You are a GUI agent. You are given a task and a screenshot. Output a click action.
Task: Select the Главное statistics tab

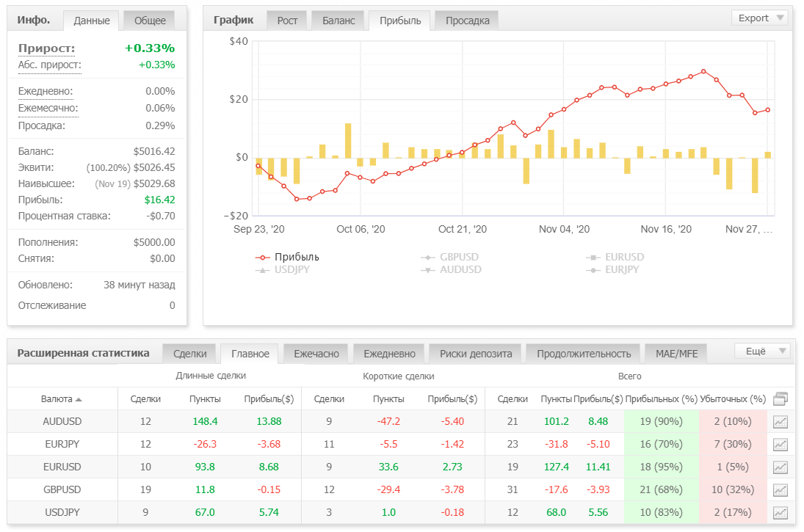[x=250, y=354]
